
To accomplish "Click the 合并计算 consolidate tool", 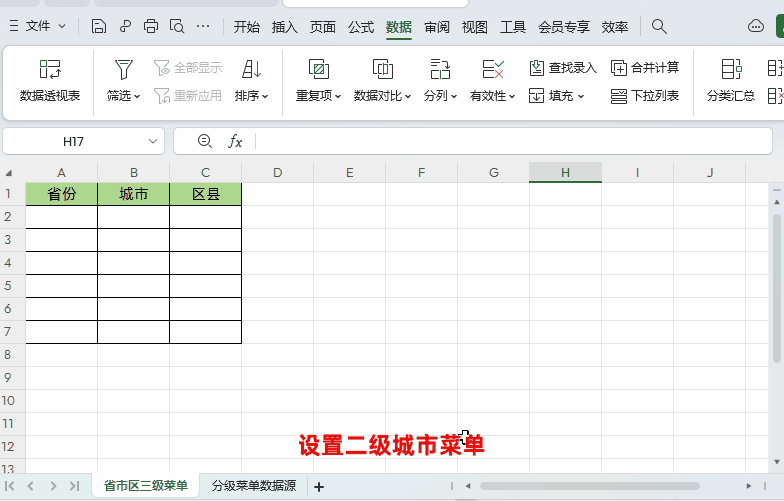I will pos(645,68).
